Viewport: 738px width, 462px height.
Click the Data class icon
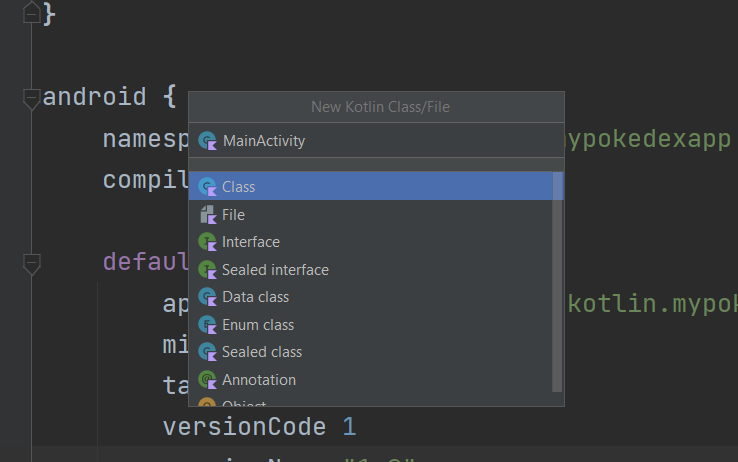pos(208,297)
